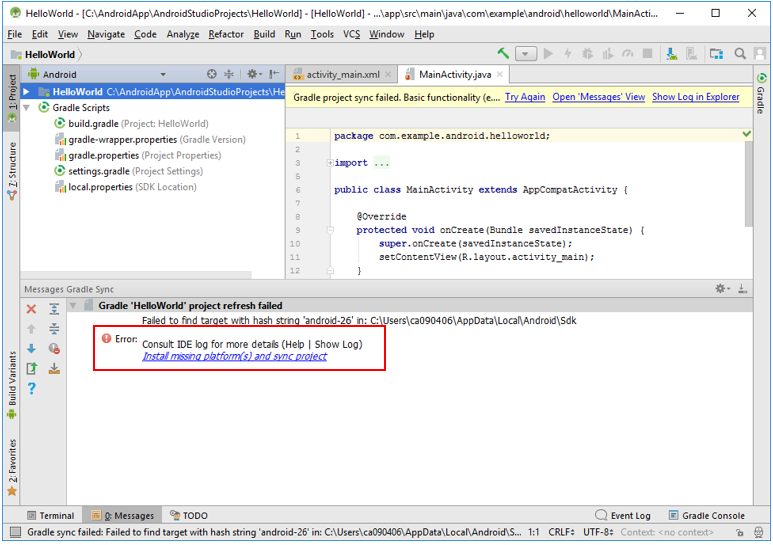Expand the folded import statement

point(330,163)
